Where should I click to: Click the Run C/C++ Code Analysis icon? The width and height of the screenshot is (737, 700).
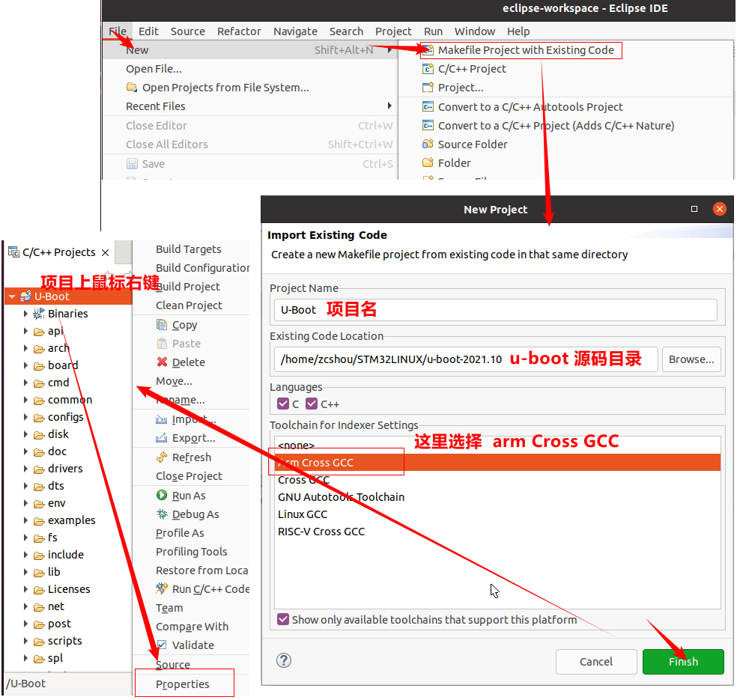[162, 588]
